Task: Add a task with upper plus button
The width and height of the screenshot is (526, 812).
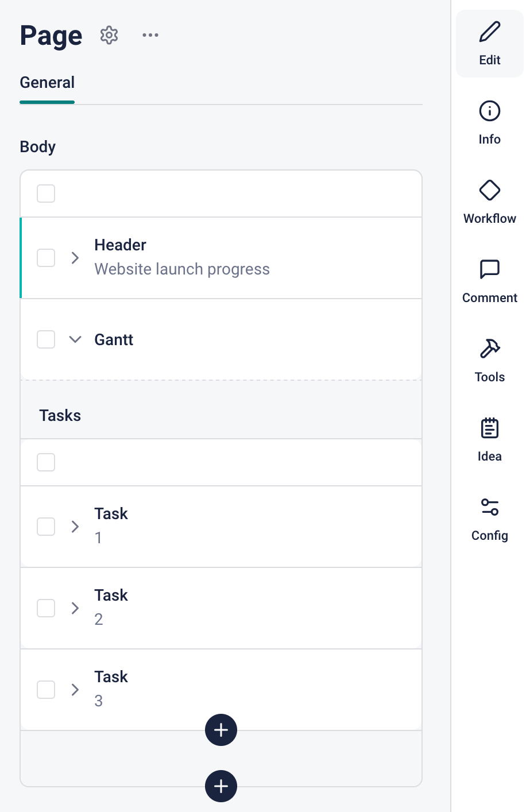Action: pos(221,730)
